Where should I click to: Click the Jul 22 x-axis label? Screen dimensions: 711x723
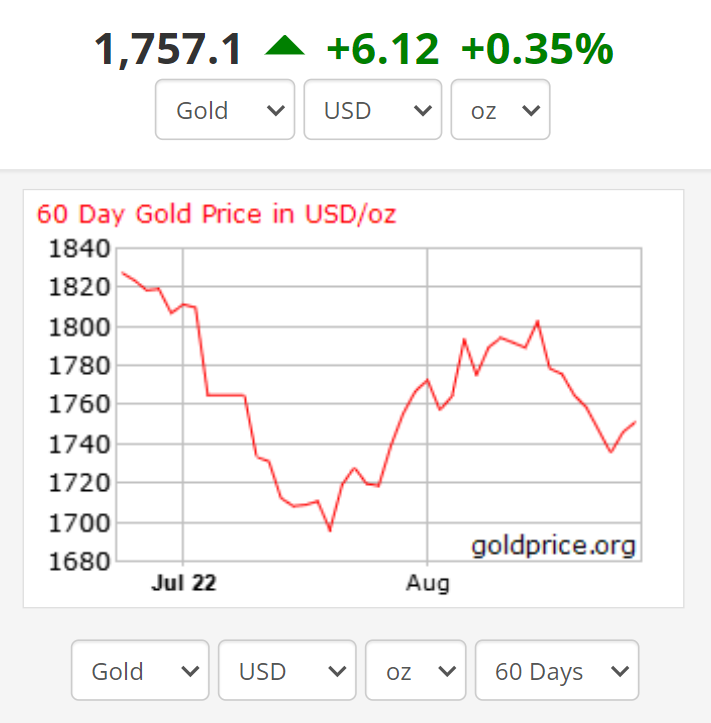[x=183, y=583]
